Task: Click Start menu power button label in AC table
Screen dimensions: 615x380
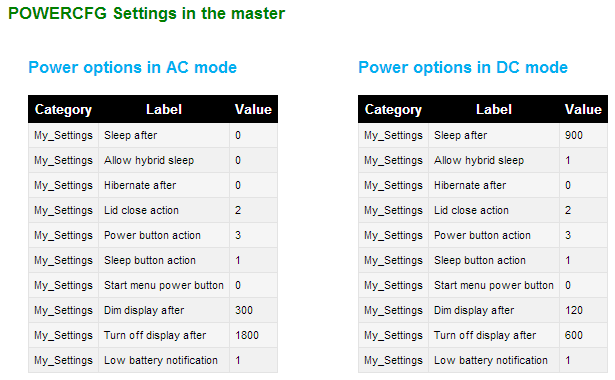Action: (164, 285)
